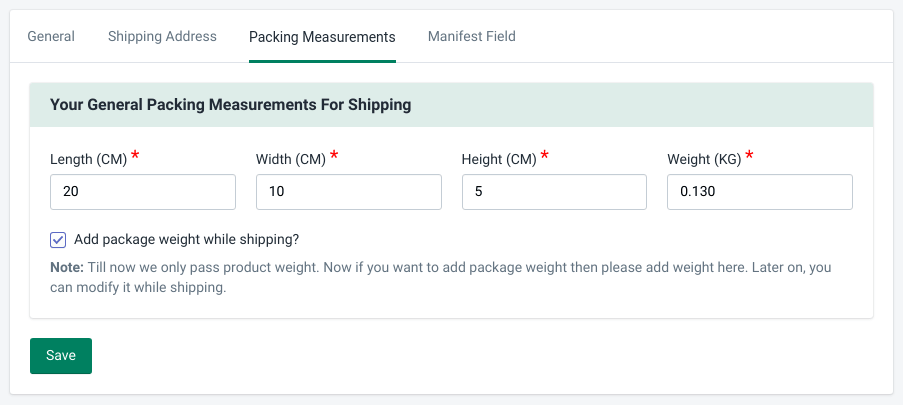This screenshot has width=903, height=405.
Task: Click the red asterisk beside Length
Action: coord(135,157)
